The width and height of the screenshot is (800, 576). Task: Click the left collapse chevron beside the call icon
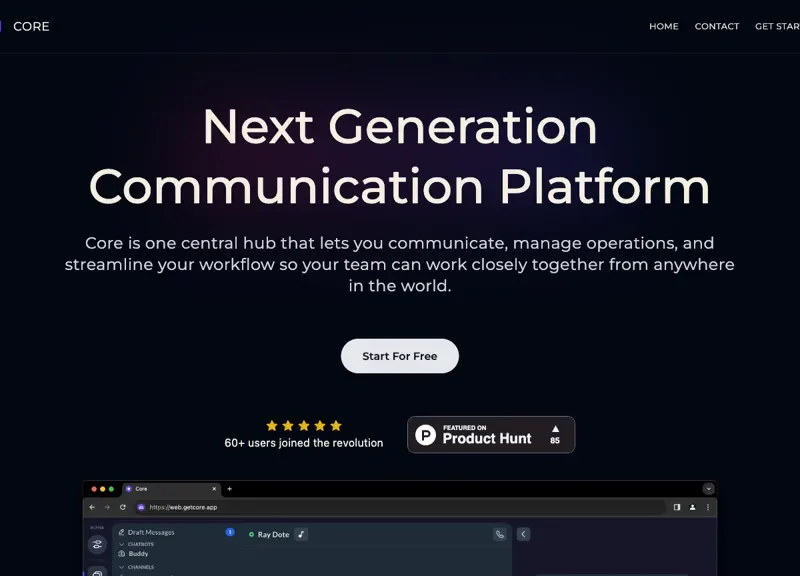[x=523, y=533]
